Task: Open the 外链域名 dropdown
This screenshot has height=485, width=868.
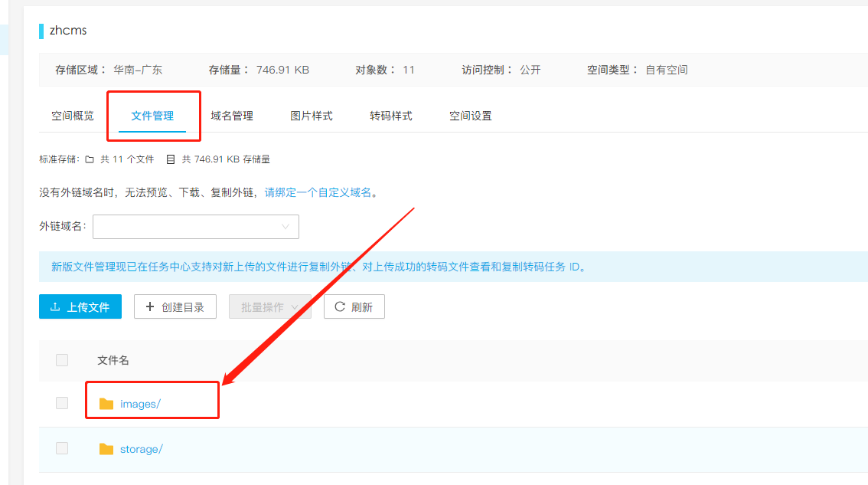Action: coord(195,227)
